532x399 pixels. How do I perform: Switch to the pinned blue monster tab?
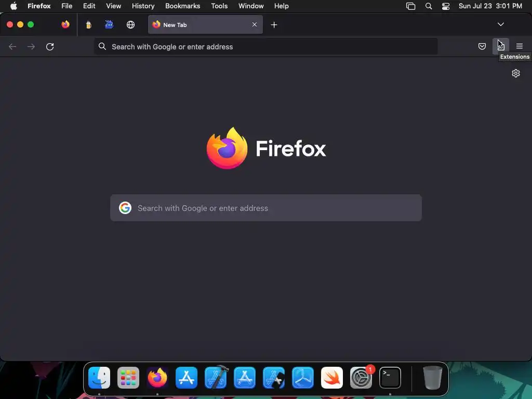109,24
